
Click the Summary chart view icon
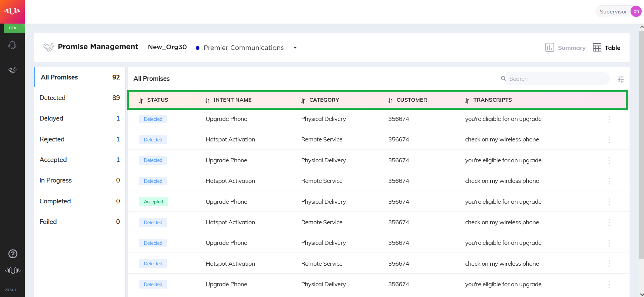coord(550,47)
